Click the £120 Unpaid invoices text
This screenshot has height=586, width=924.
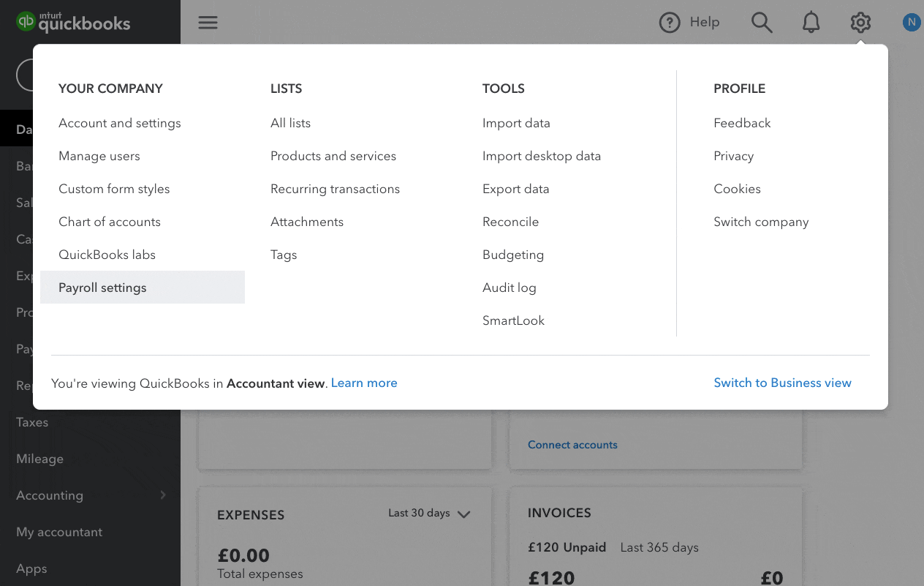coord(567,547)
